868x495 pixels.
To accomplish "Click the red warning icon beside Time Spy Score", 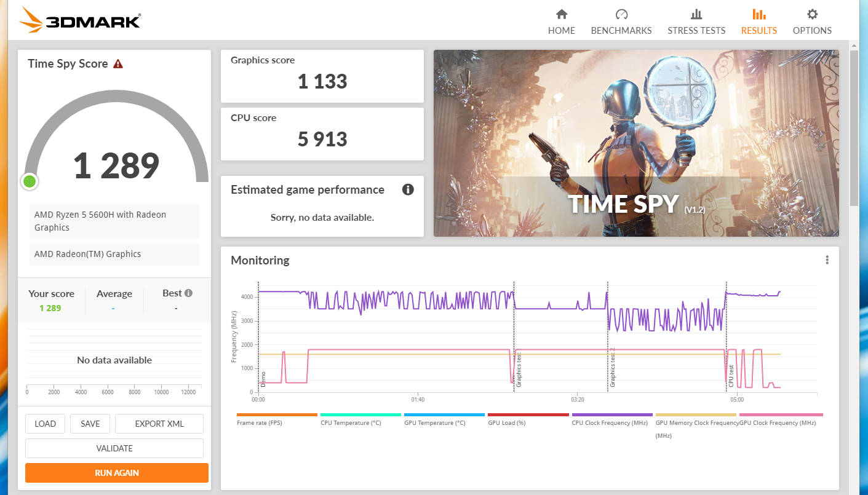I will click(118, 63).
